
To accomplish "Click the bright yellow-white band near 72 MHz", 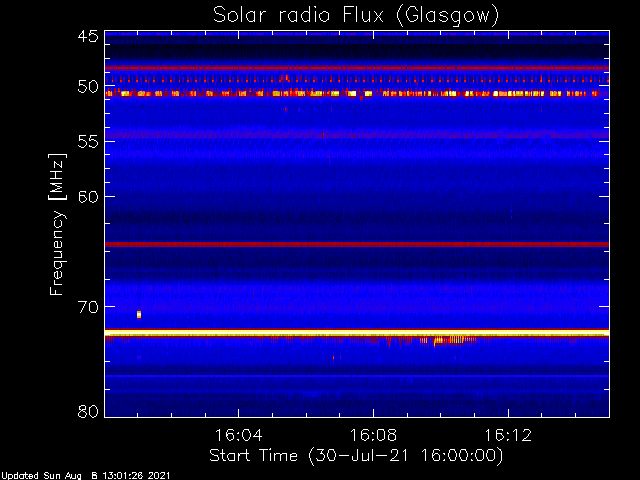I will [357, 334].
